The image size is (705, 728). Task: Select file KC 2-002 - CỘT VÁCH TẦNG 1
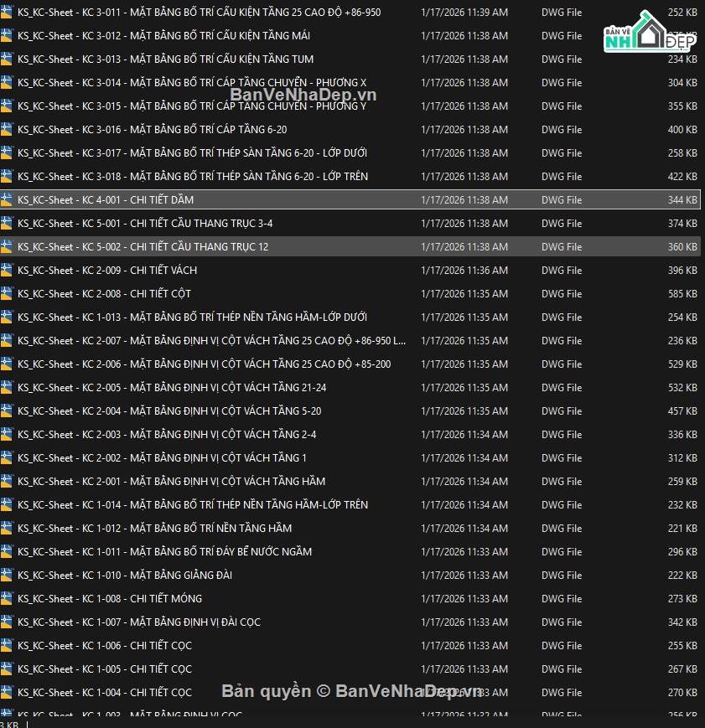(162, 457)
